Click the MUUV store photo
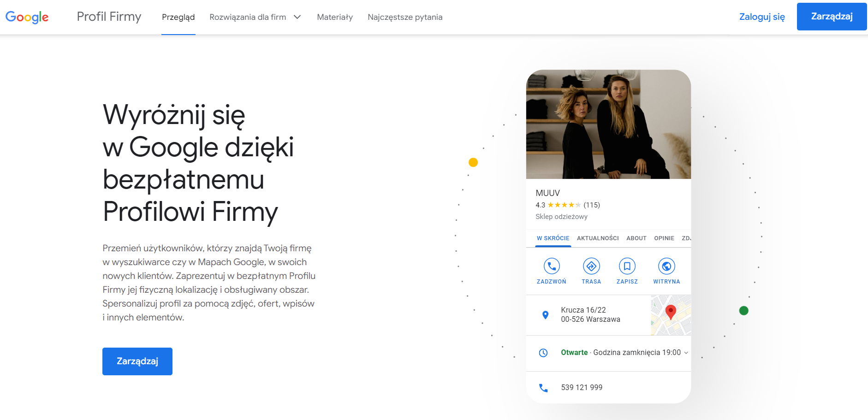 pos(608,124)
